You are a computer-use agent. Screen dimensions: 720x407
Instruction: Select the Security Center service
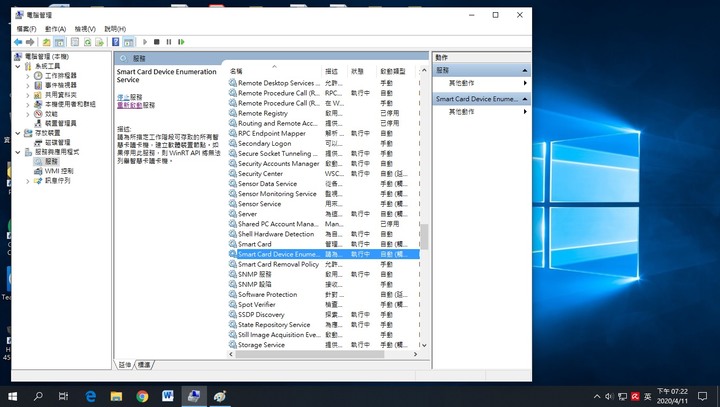tap(260, 174)
